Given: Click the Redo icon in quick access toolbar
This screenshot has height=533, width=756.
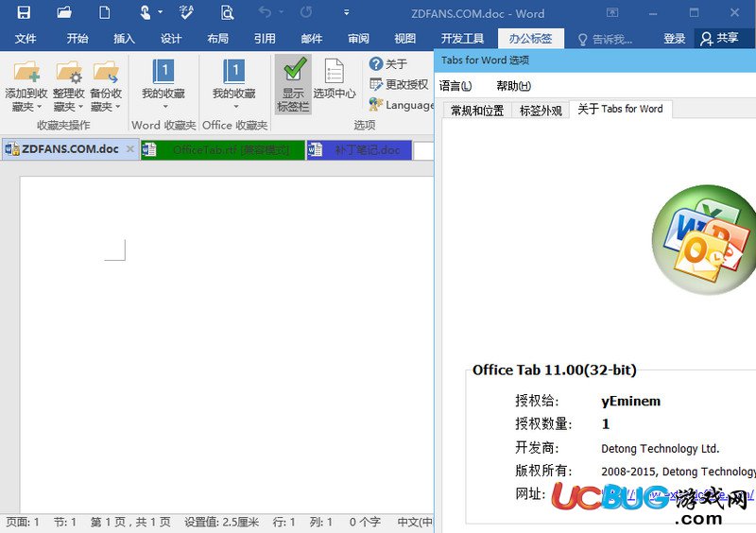Looking at the screenshot, I should pyautogui.click(x=305, y=12).
